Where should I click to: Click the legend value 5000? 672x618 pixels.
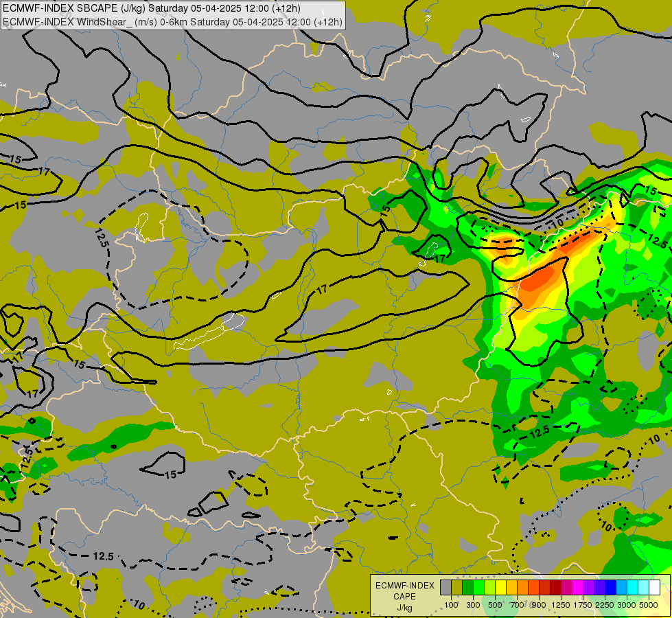tap(649, 605)
